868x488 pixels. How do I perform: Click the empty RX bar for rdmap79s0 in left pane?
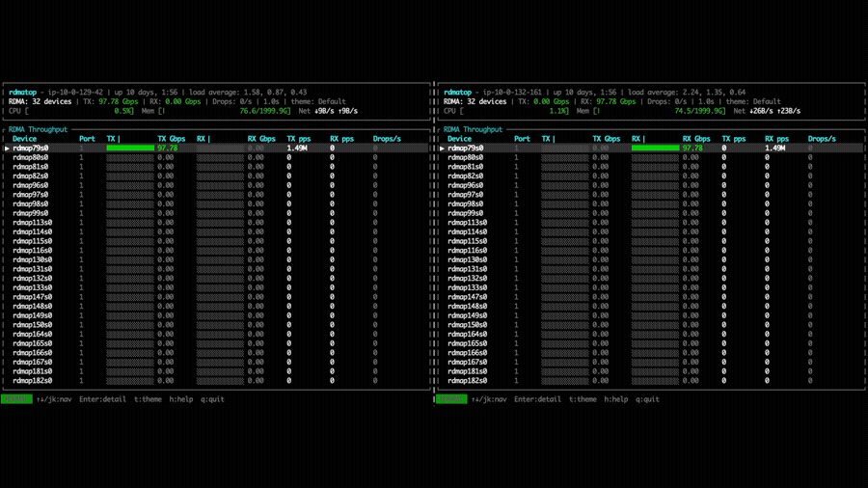click(x=220, y=149)
